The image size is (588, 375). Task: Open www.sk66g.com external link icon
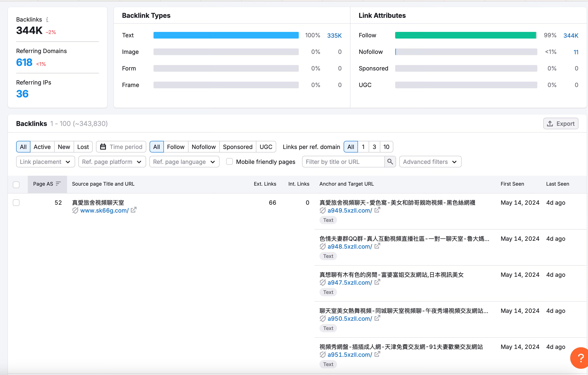134,210
